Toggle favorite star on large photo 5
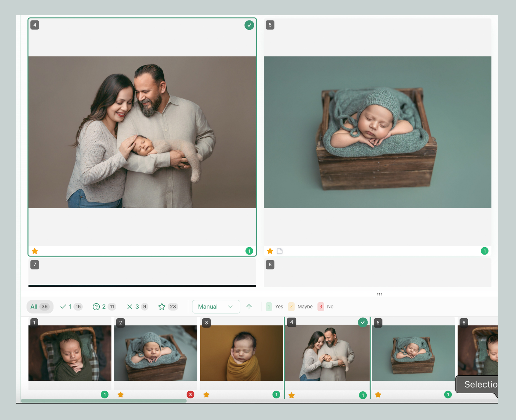Image resolution: width=516 pixels, height=420 pixels. [270, 251]
